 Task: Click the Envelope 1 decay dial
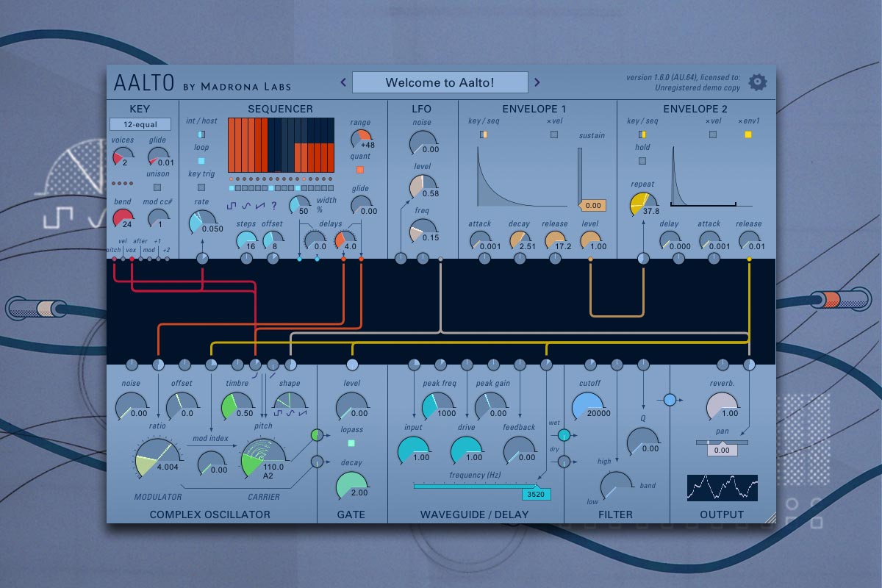tap(519, 242)
